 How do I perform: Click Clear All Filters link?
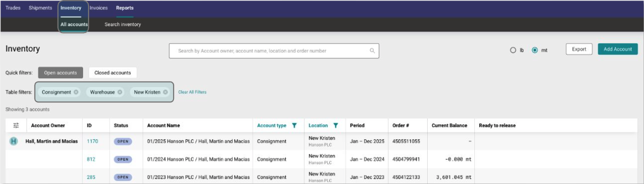192,92
